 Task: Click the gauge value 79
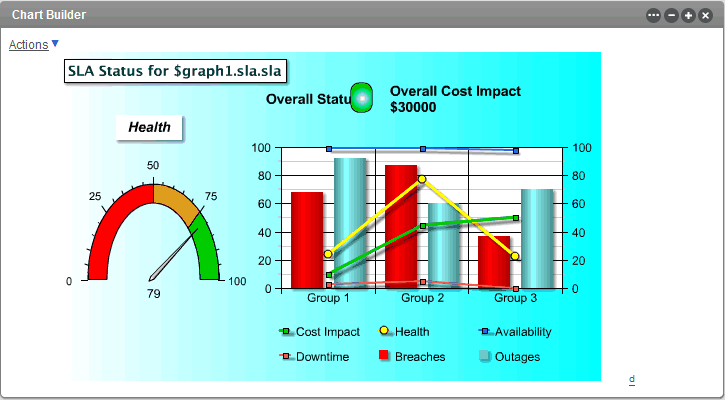(153, 294)
